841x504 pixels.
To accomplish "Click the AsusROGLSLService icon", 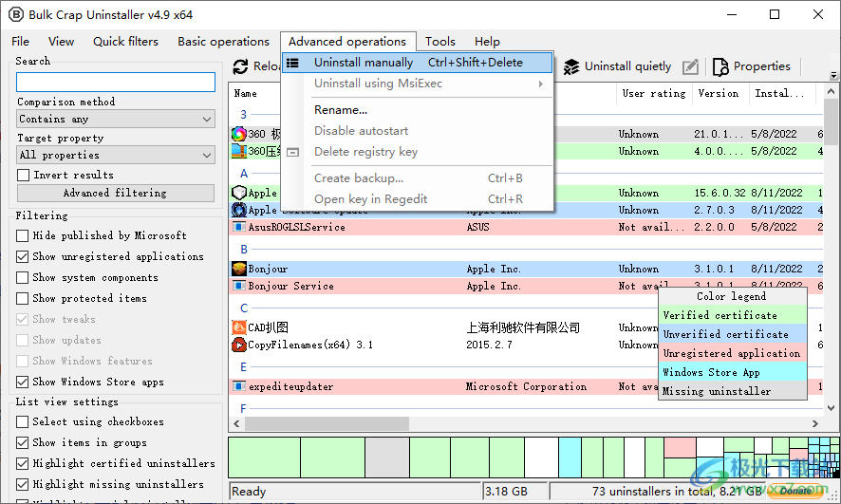I will coord(238,228).
